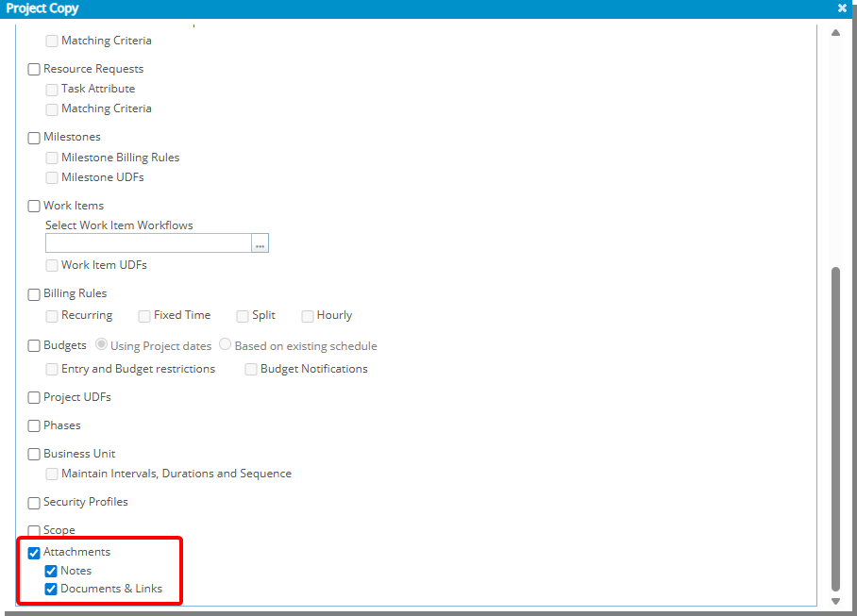
Task: Enable the Resource Requests checkbox
Action: 33,69
